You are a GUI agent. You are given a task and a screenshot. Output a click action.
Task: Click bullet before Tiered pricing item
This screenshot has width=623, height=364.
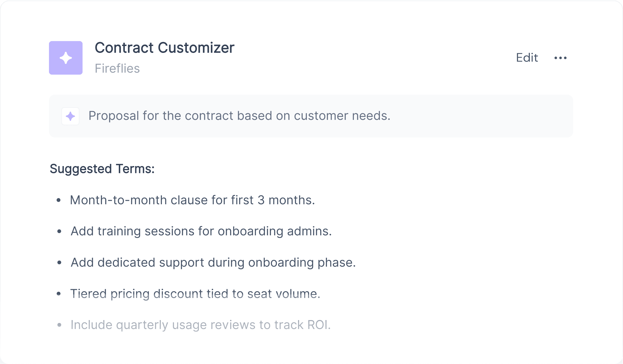coord(59,294)
